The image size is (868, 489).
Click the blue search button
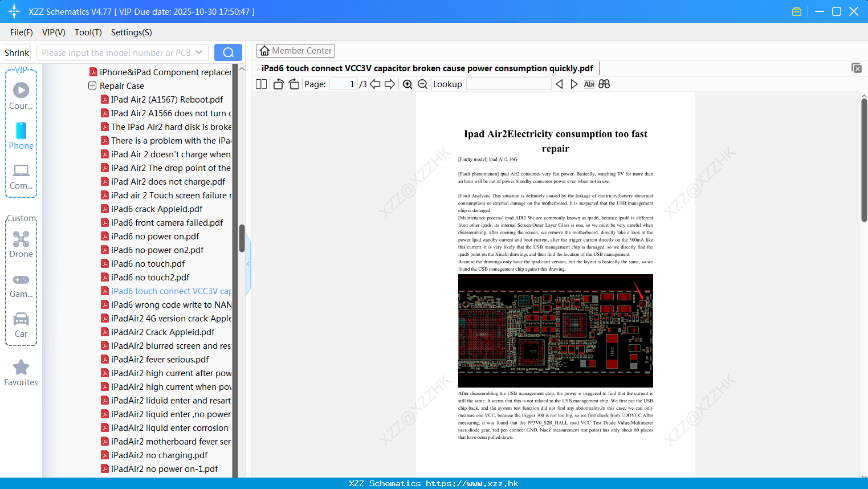[228, 52]
